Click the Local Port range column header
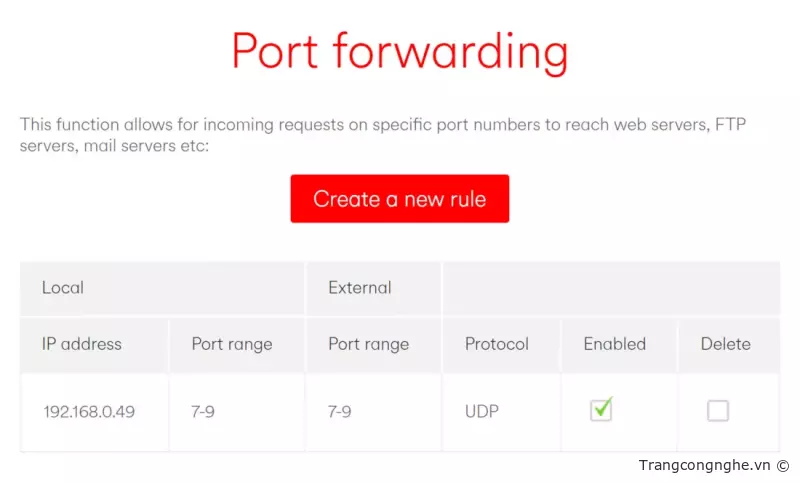The image size is (800, 483). (232, 344)
